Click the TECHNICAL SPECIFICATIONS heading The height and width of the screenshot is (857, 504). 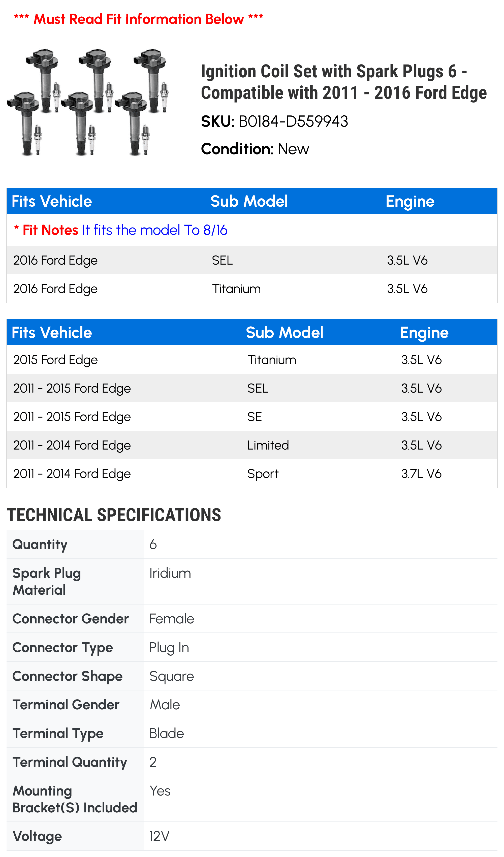coord(114,515)
